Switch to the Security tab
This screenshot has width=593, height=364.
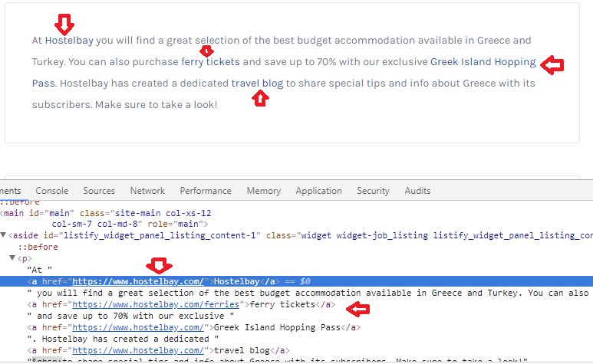pos(373,191)
